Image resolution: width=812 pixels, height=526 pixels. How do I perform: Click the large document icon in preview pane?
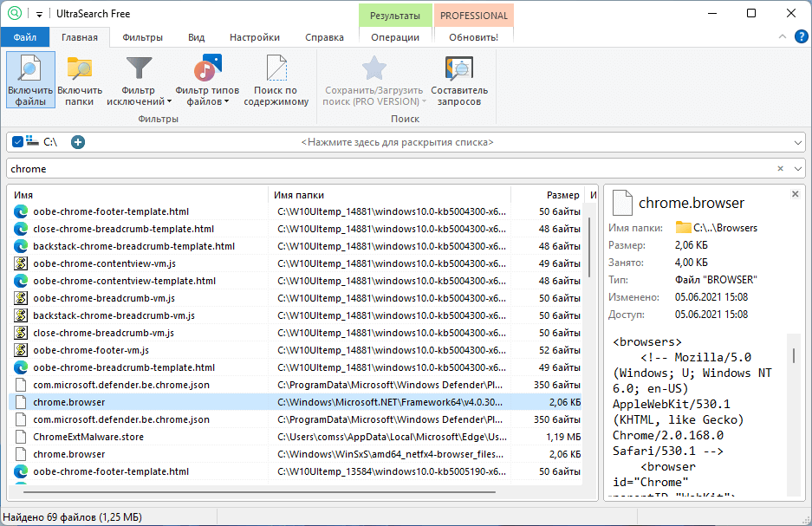(622, 203)
